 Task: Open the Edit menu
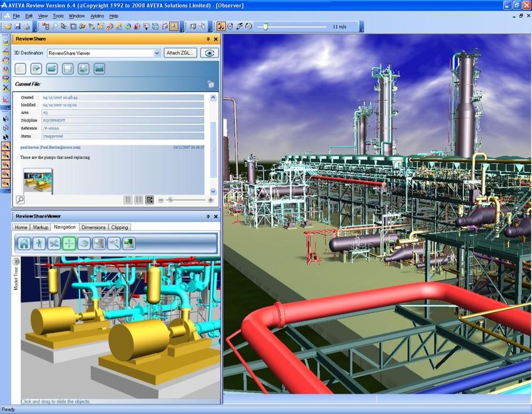[29, 16]
